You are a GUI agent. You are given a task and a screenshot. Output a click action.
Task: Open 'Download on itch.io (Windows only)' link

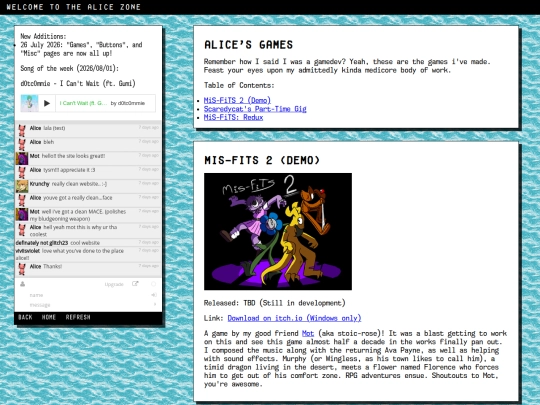(294, 318)
